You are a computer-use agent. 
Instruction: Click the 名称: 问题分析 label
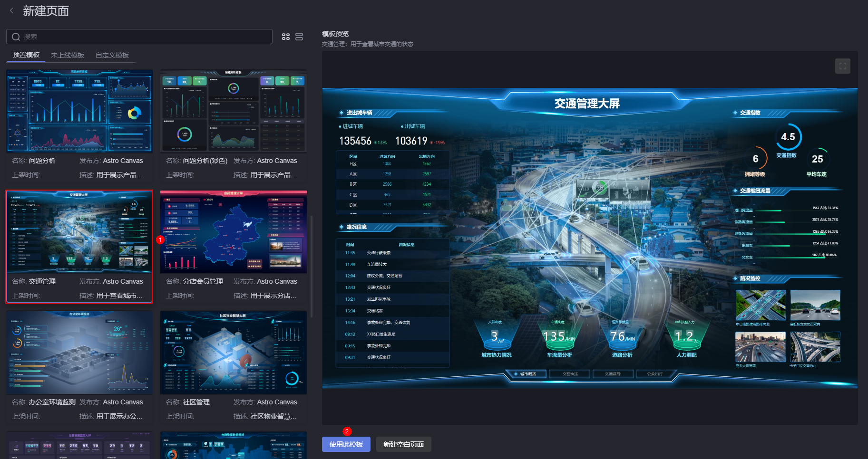coord(34,161)
